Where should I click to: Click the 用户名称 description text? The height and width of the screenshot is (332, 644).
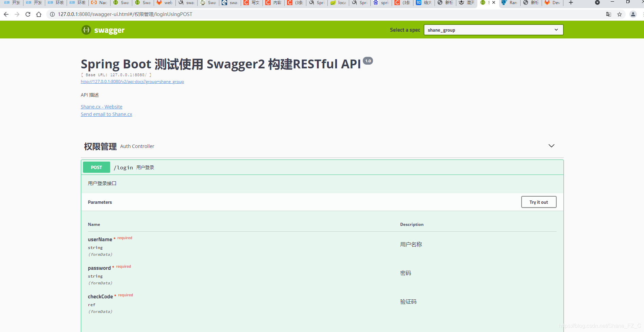(411, 245)
